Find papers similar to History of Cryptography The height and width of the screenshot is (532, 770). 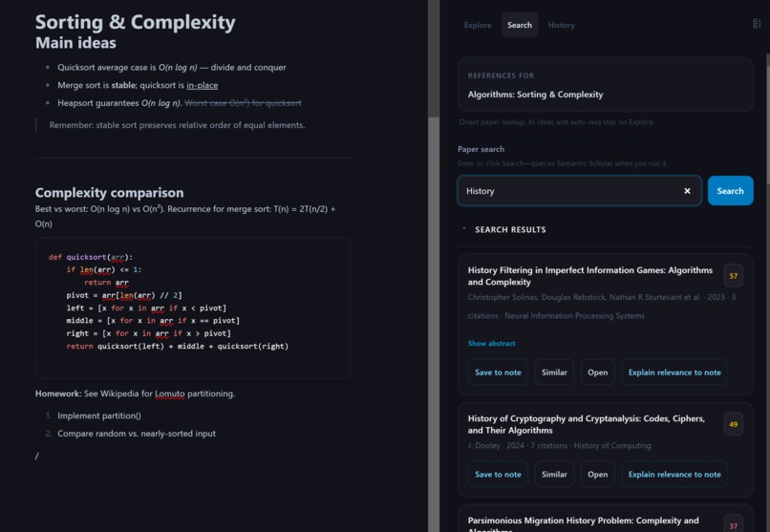(x=554, y=474)
